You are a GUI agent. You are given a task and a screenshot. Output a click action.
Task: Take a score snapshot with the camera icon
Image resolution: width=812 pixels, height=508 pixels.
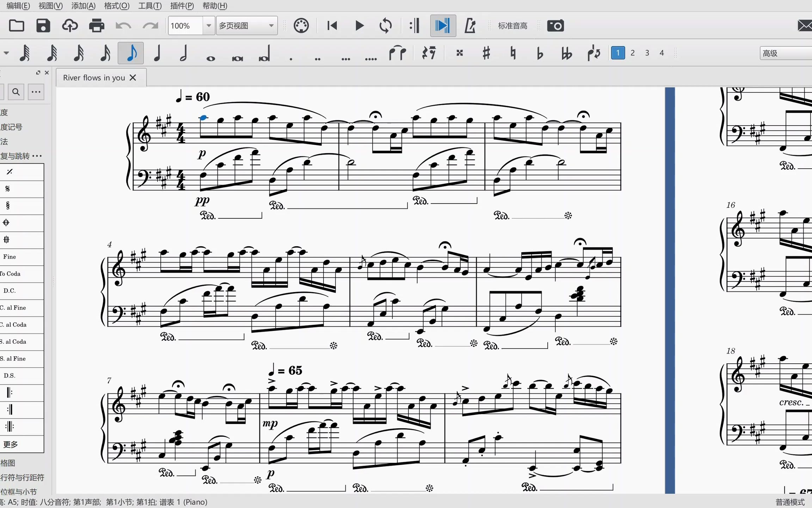(555, 26)
